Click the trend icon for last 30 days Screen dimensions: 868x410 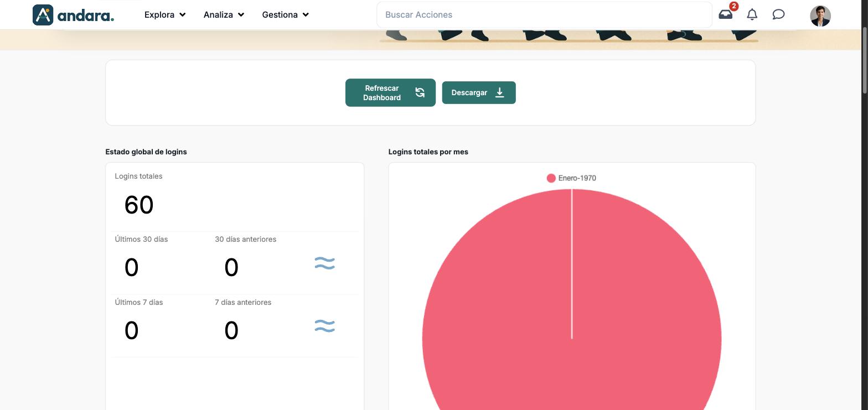[x=324, y=263]
